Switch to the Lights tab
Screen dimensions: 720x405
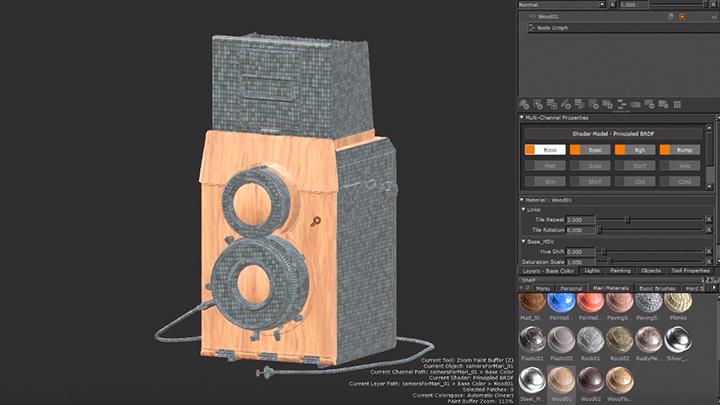pyautogui.click(x=592, y=271)
